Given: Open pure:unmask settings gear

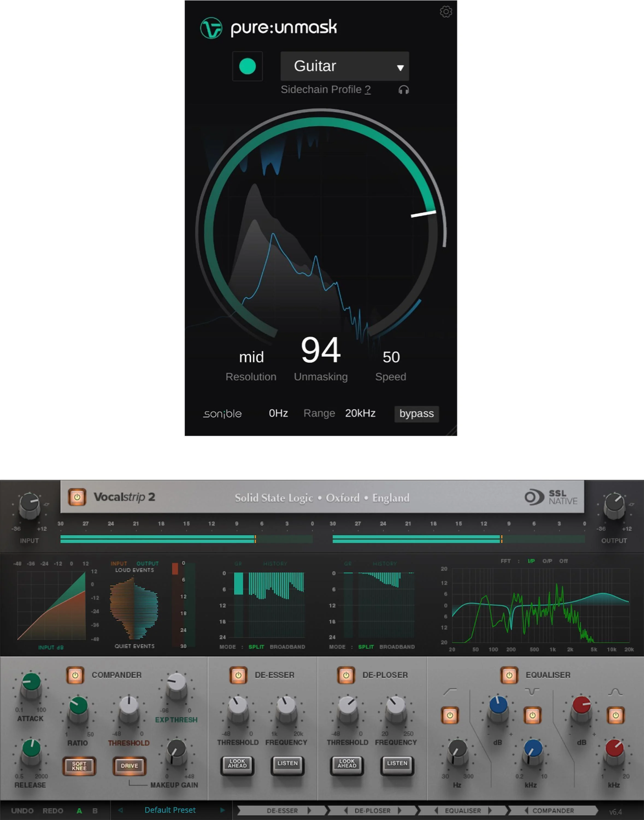Looking at the screenshot, I should (446, 12).
